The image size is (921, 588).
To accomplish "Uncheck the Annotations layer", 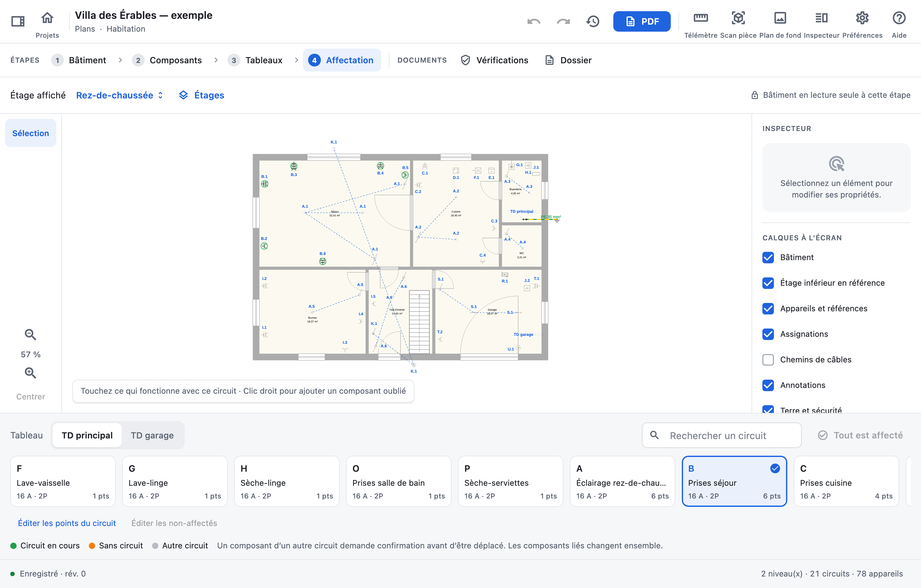I will pos(768,385).
